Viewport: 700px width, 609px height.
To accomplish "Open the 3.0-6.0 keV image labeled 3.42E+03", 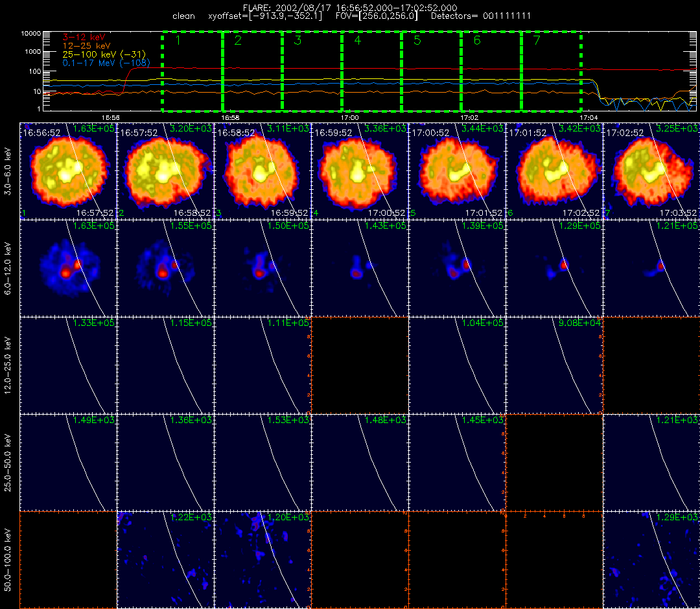I will (555, 171).
